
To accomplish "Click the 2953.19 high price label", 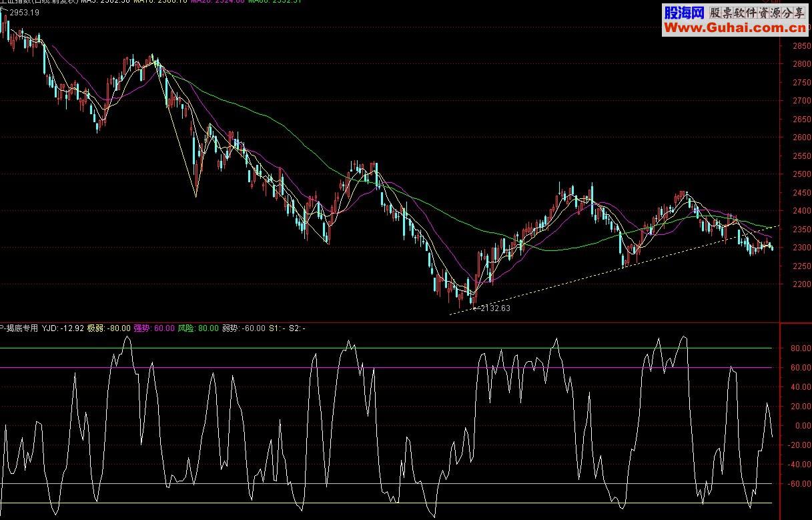I will 23,13.
